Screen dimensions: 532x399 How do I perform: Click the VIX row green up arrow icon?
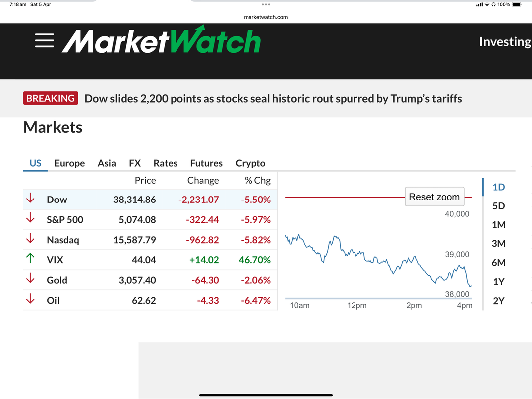(30, 258)
